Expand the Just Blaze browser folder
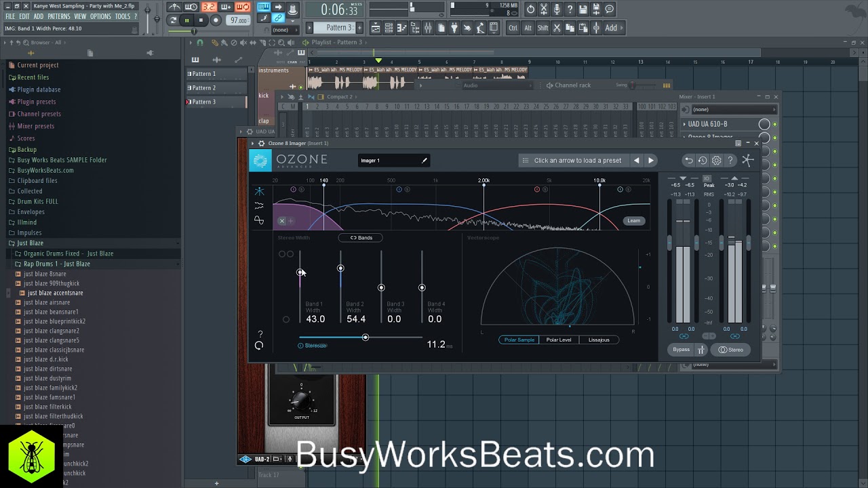The height and width of the screenshot is (488, 868). click(x=31, y=243)
